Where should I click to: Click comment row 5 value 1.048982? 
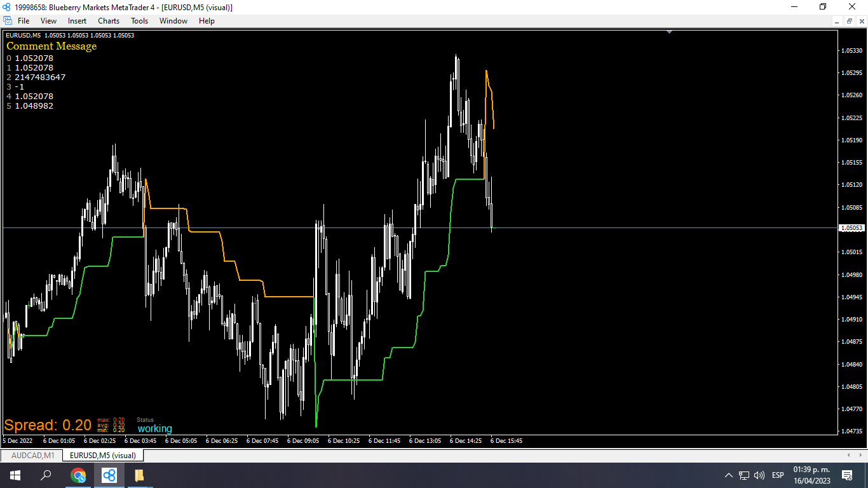pos(34,106)
